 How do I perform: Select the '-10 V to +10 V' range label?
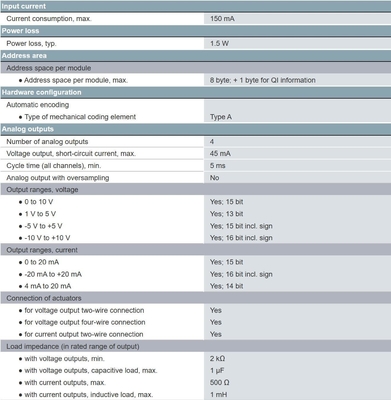pyautogui.click(x=47, y=238)
